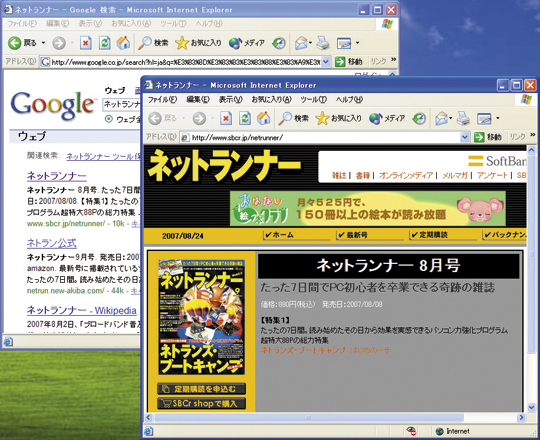Go to Home page in Google window

tap(123, 43)
